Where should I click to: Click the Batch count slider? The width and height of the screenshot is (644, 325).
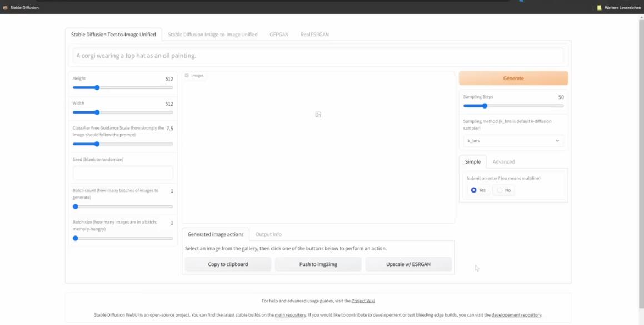123,206
